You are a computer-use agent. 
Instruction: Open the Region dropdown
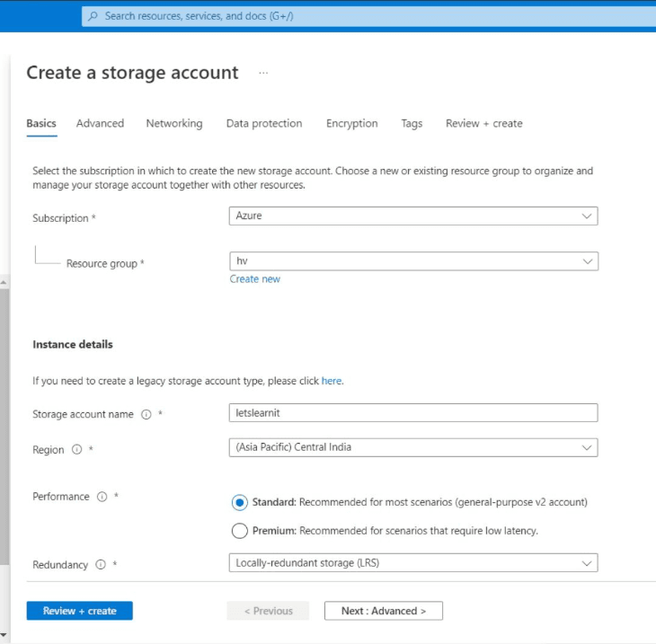click(x=413, y=447)
